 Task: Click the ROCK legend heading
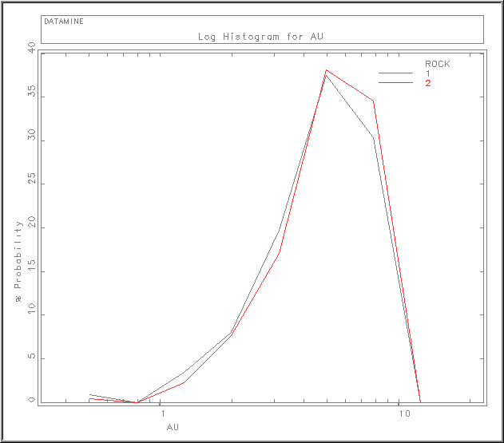(x=437, y=64)
